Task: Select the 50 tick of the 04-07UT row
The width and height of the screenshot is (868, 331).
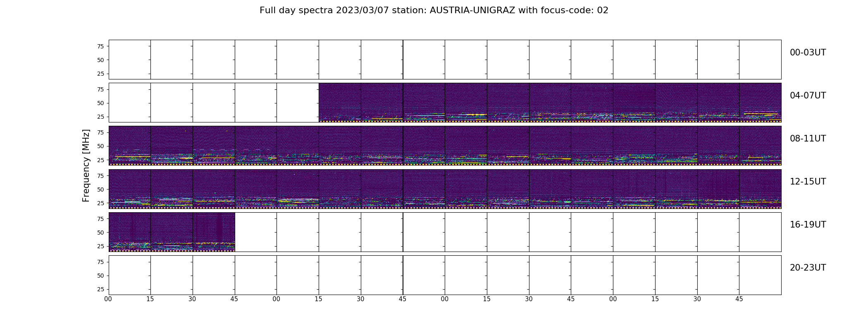Action: click(x=100, y=103)
